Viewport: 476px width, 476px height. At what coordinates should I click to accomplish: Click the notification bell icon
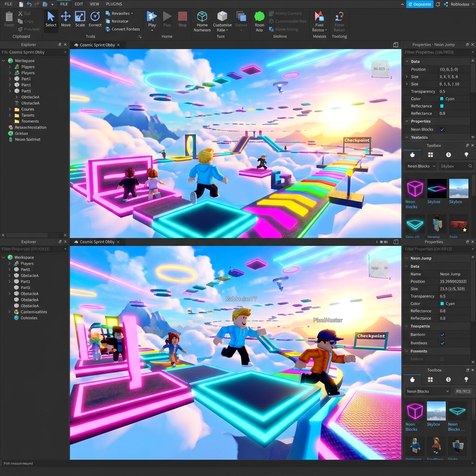point(438,4)
